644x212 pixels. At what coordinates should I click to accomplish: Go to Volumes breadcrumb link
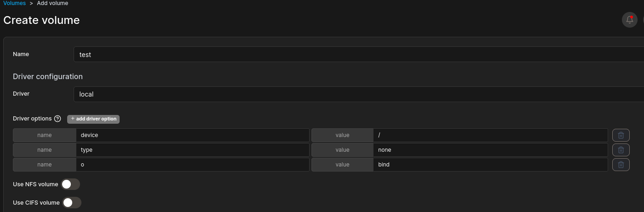14,3
